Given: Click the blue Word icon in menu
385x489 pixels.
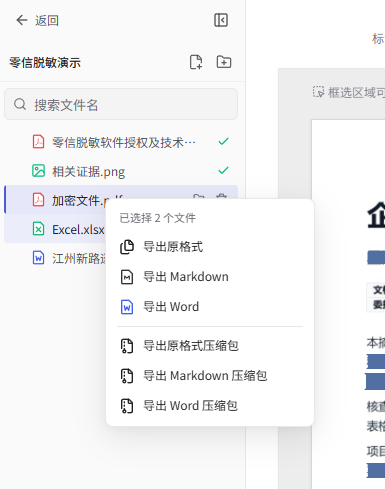Looking at the screenshot, I should click(127, 307).
